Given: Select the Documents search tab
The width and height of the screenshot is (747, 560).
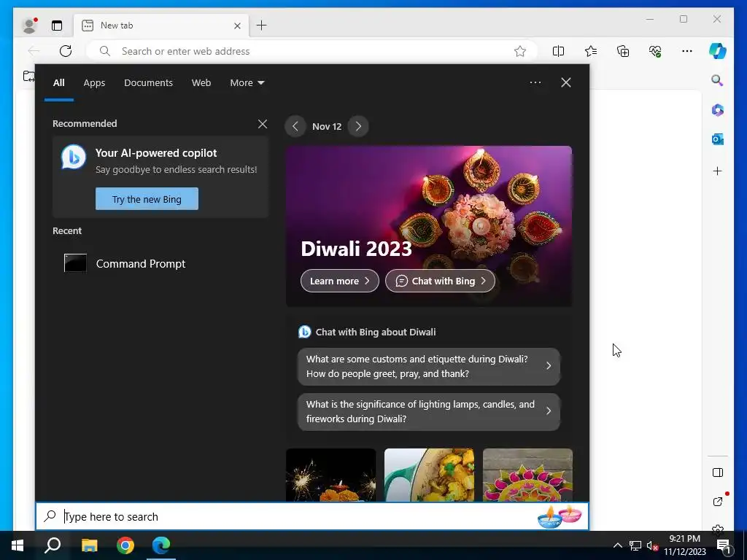Looking at the screenshot, I should tap(148, 83).
